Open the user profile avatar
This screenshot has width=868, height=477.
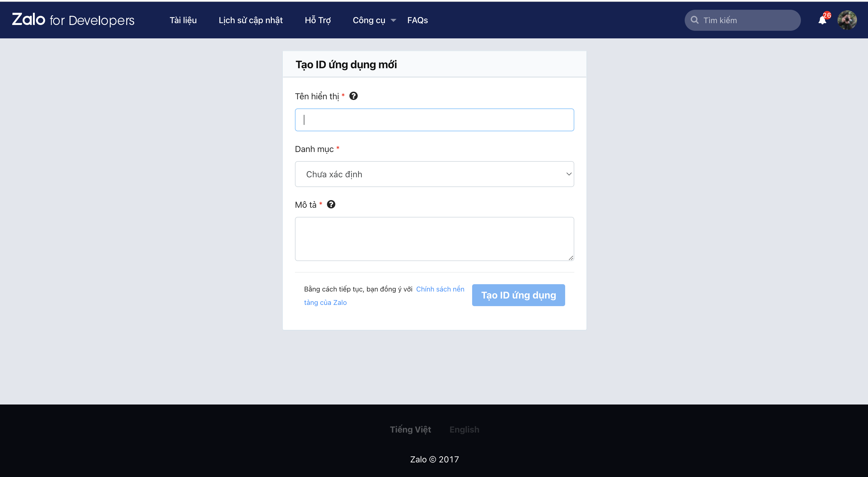pos(847,20)
